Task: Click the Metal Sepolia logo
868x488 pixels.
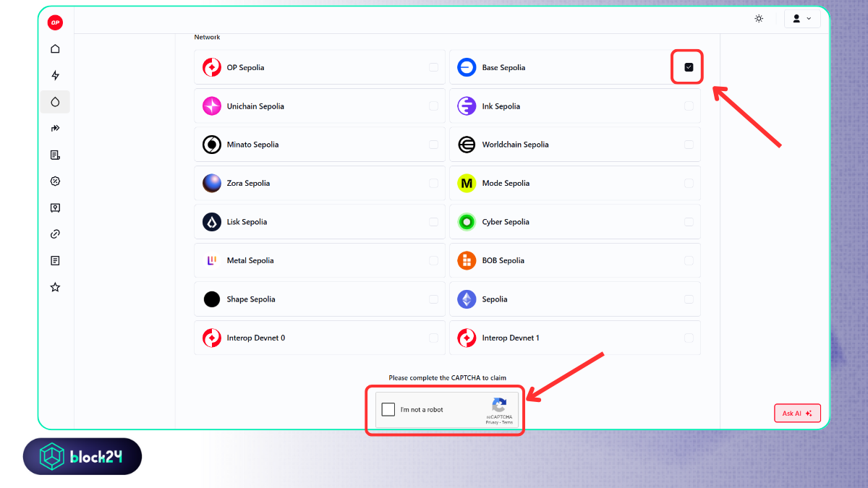Action: click(212, 260)
